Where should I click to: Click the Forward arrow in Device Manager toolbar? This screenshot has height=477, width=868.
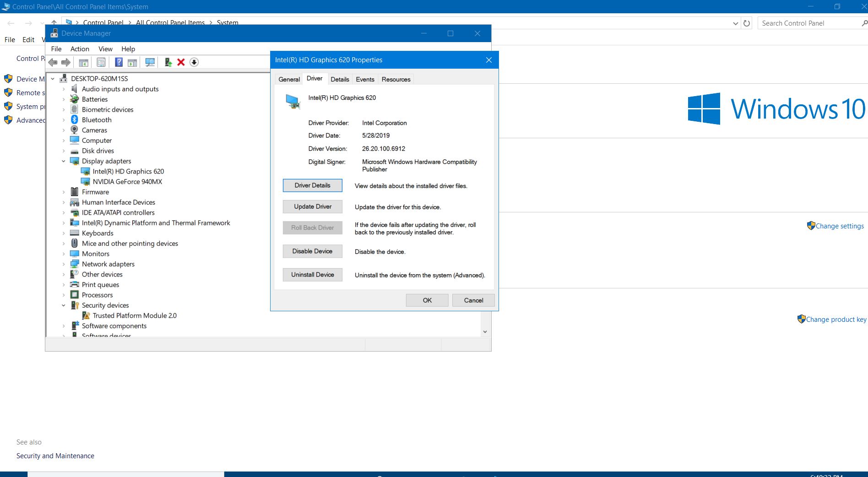[66, 62]
